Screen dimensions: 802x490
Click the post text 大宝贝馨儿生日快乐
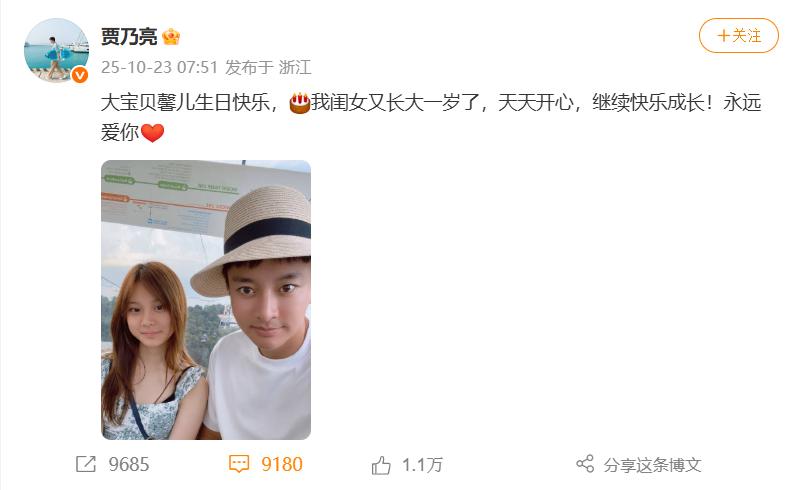click(185, 103)
